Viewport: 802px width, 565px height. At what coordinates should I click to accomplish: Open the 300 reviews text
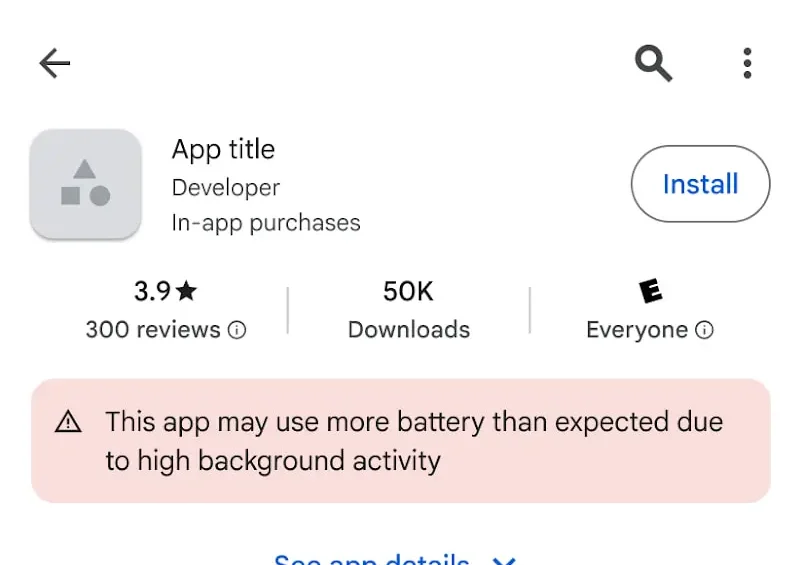coord(153,329)
